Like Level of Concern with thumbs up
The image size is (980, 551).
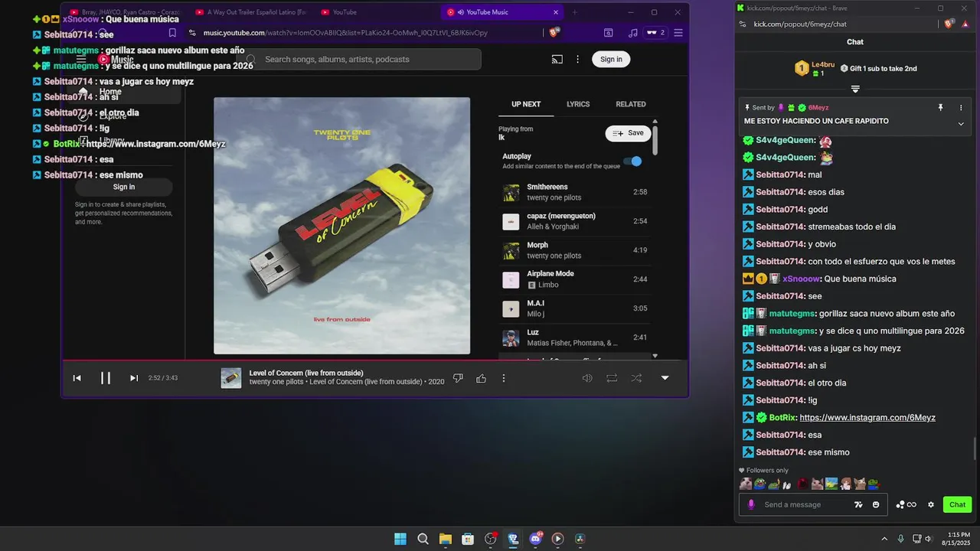481,378
